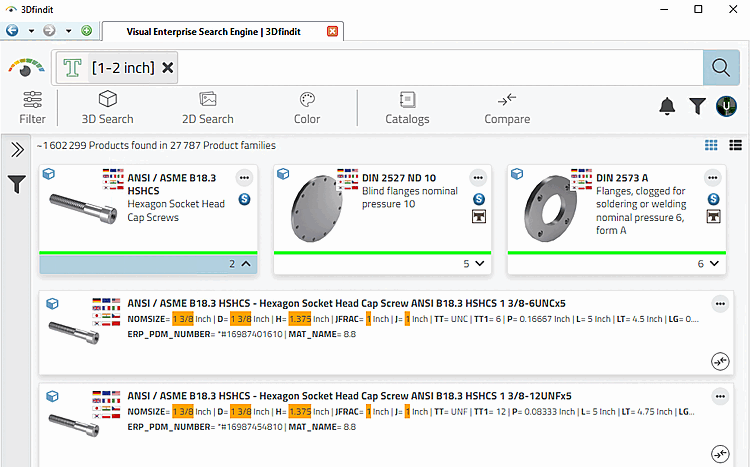The width and height of the screenshot is (750, 467).
Task: Remove the [1-2 inch] search term
Action: point(168,68)
